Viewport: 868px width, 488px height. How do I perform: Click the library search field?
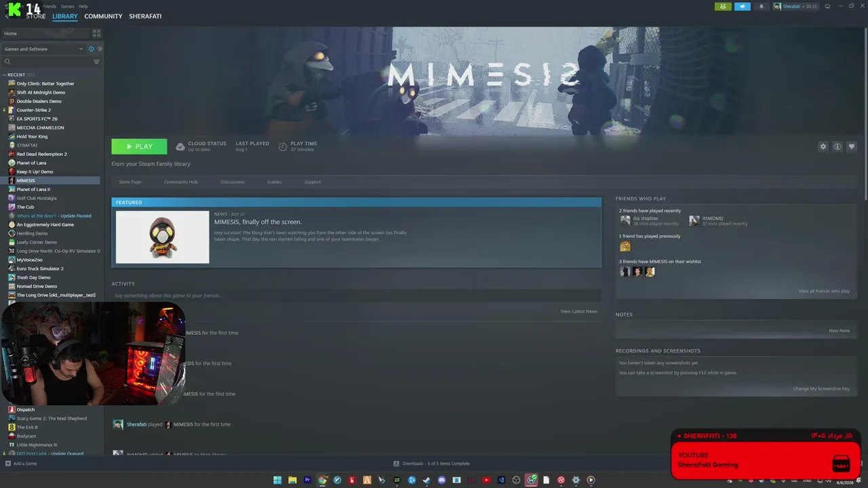[x=45, y=62]
